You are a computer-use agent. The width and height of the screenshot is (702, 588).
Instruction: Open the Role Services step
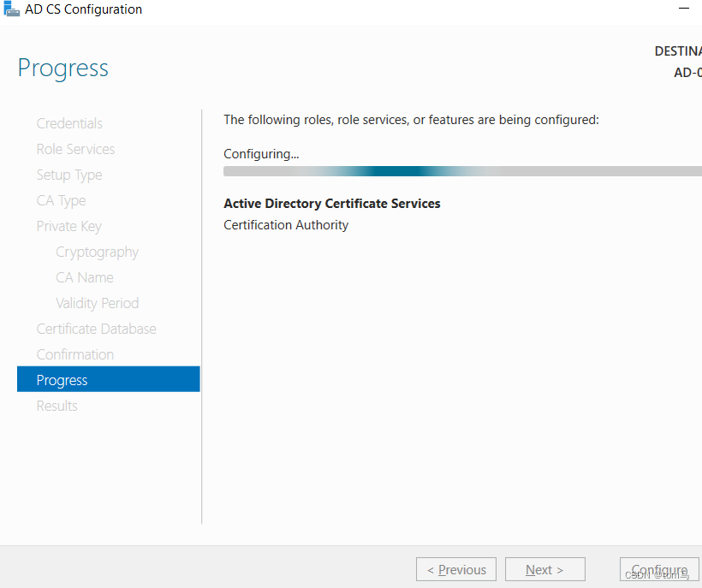click(x=75, y=149)
